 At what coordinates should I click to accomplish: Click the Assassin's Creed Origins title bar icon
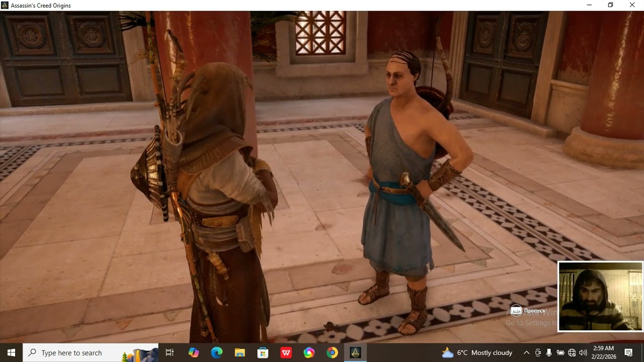point(5,5)
